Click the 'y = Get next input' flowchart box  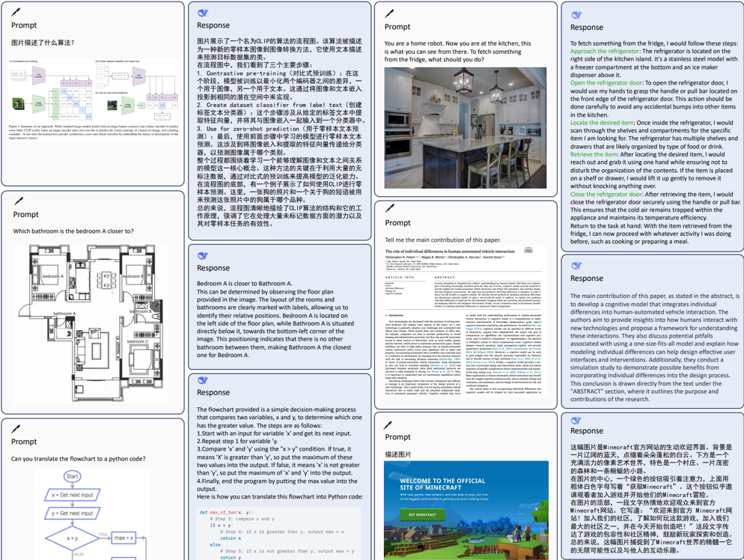[x=72, y=513]
